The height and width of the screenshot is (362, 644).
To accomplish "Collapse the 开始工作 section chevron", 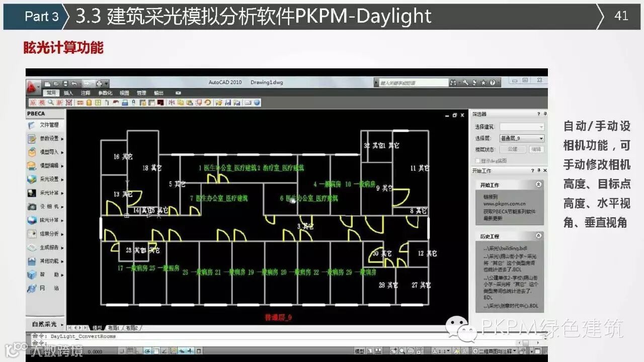I will (538, 185).
